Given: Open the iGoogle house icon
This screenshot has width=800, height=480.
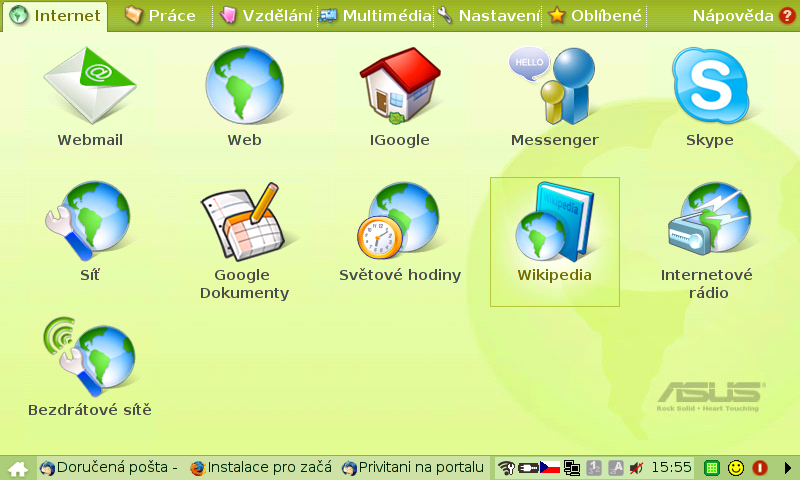Looking at the screenshot, I should point(399,85).
